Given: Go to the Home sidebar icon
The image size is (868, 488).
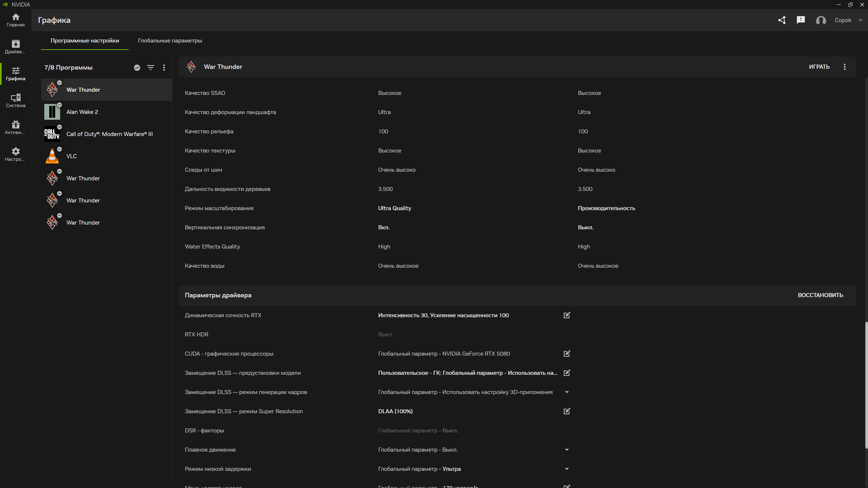Looking at the screenshot, I should (x=16, y=20).
